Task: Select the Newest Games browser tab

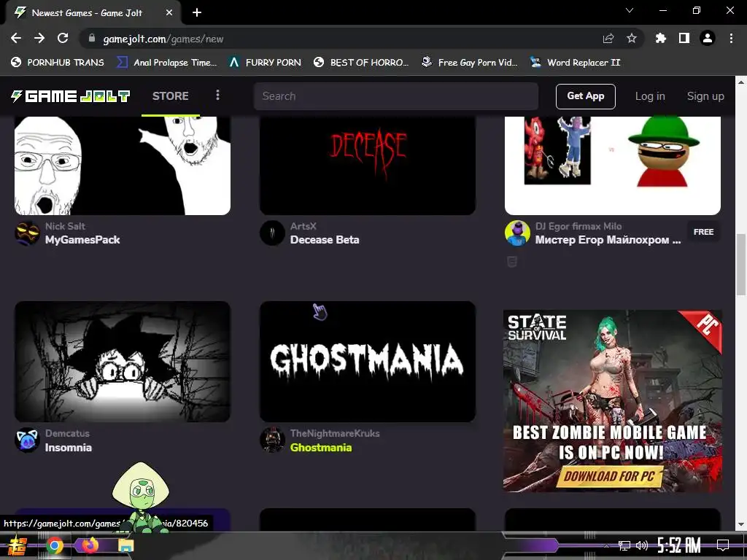Action: 93,13
